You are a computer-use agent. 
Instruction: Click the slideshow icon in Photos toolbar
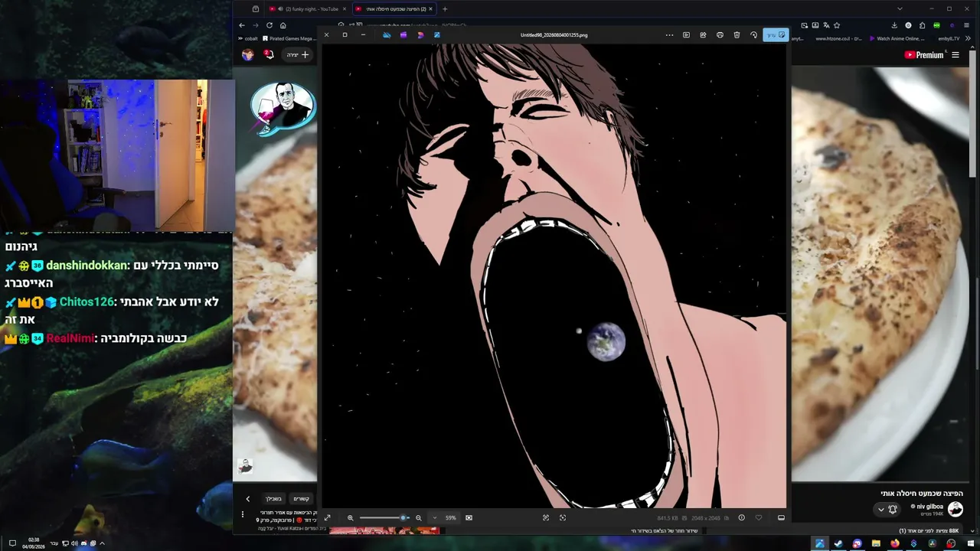[x=686, y=35]
